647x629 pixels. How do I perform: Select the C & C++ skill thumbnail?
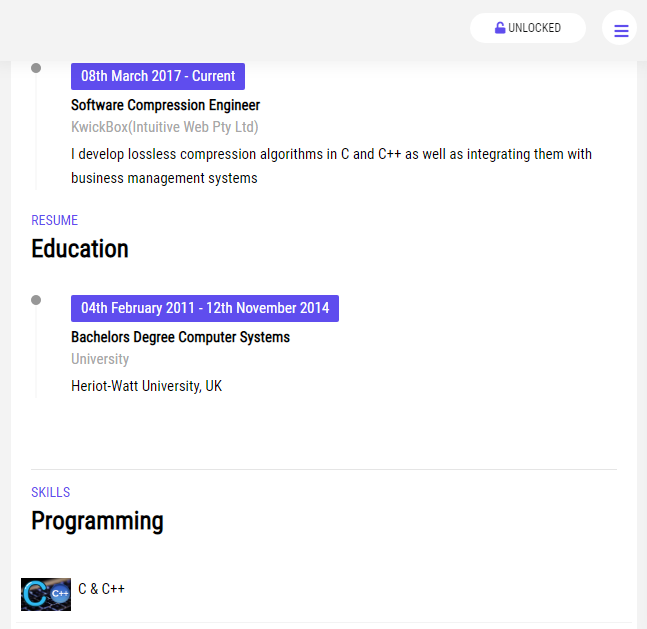click(46, 593)
